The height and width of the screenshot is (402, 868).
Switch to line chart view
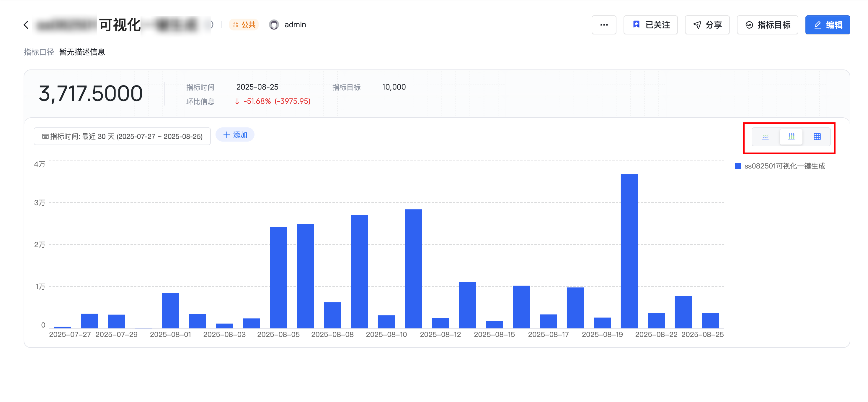(765, 137)
